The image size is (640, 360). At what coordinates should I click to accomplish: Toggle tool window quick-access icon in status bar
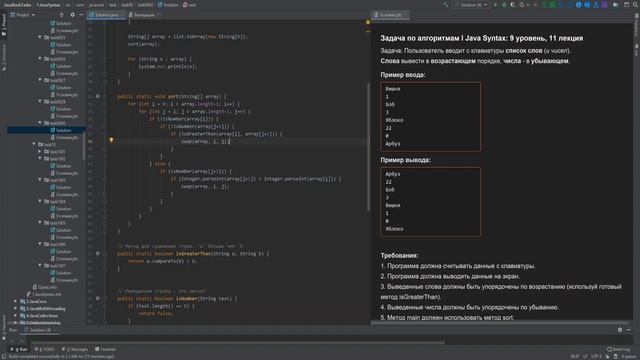pos(4,356)
